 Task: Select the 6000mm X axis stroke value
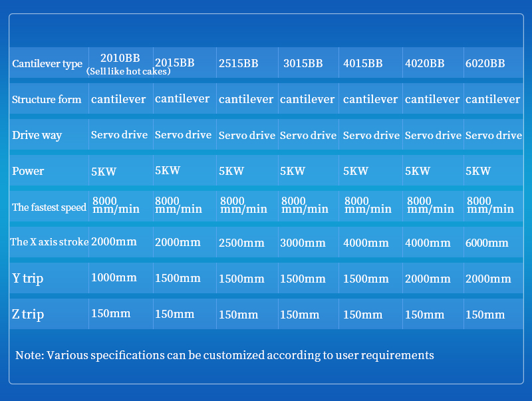point(487,243)
